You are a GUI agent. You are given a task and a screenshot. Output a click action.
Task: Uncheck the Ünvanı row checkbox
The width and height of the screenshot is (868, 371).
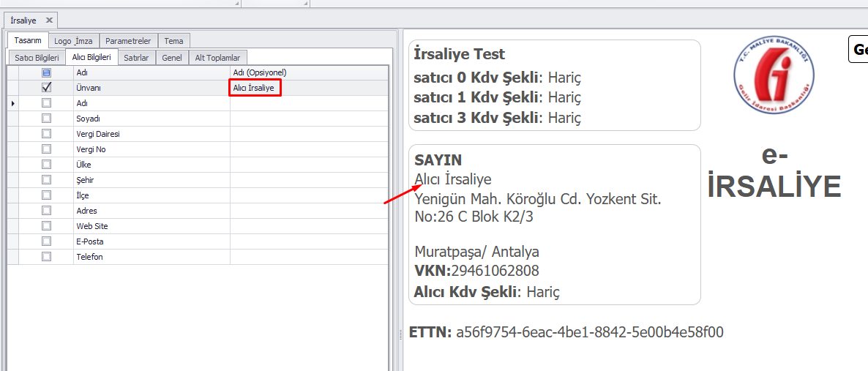[x=46, y=88]
